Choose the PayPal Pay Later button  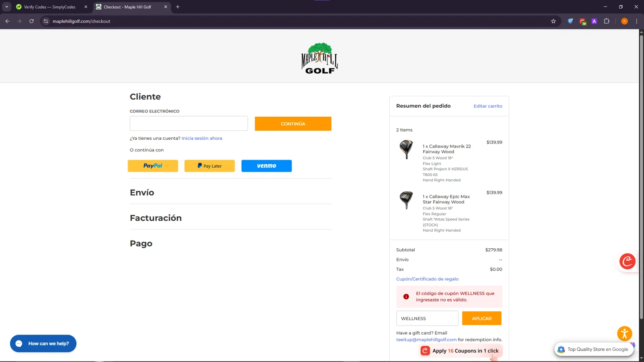(x=210, y=166)
